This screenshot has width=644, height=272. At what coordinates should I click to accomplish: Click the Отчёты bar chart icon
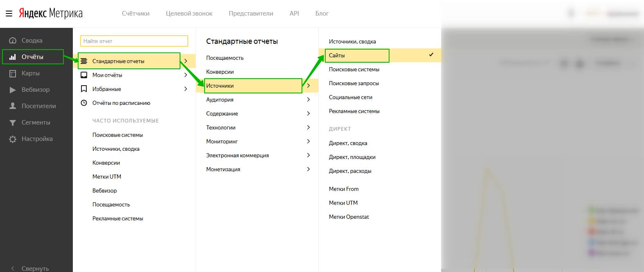(13, 57)
